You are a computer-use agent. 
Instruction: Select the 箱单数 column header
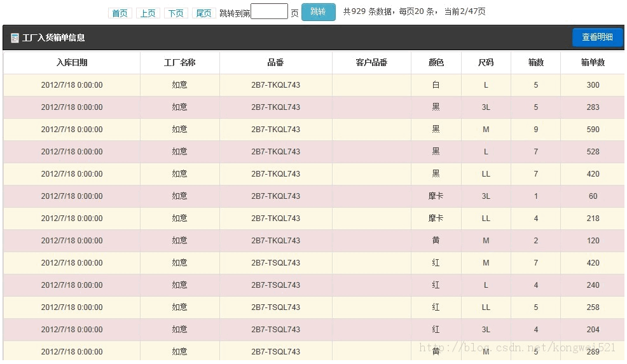[x=593, y=63]
